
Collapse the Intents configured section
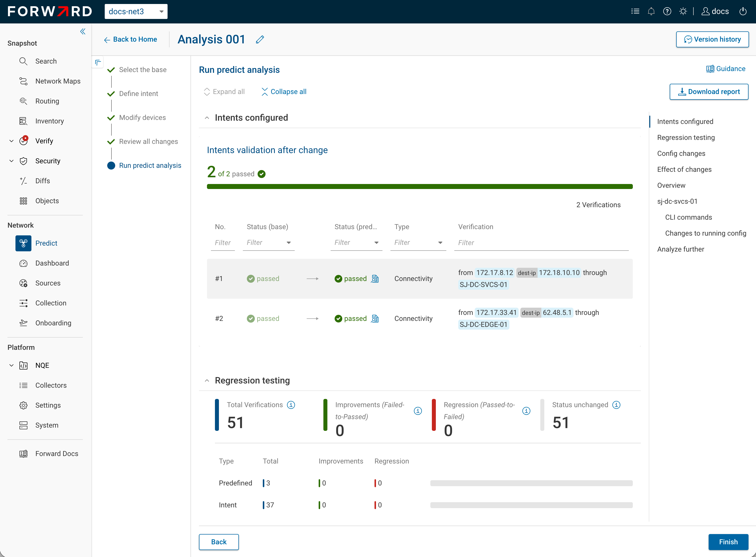coord(207,118)
